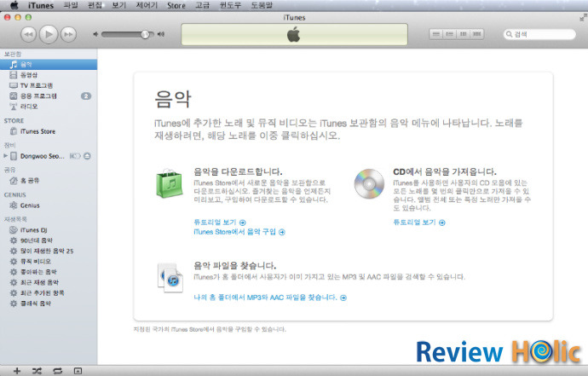Open the Store menu

click(176, 5)
